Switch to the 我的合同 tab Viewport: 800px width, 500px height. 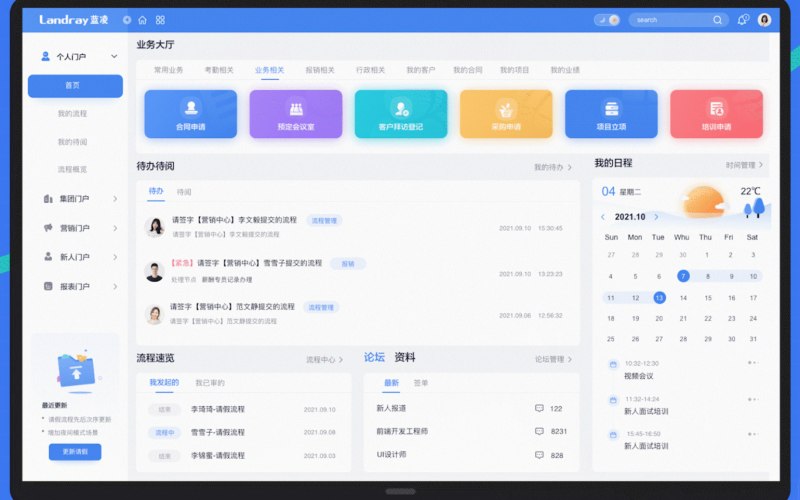pos(467,70)
